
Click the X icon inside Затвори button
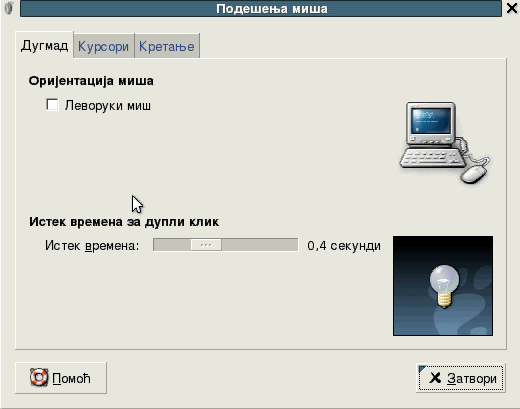(x=435, y=378)
